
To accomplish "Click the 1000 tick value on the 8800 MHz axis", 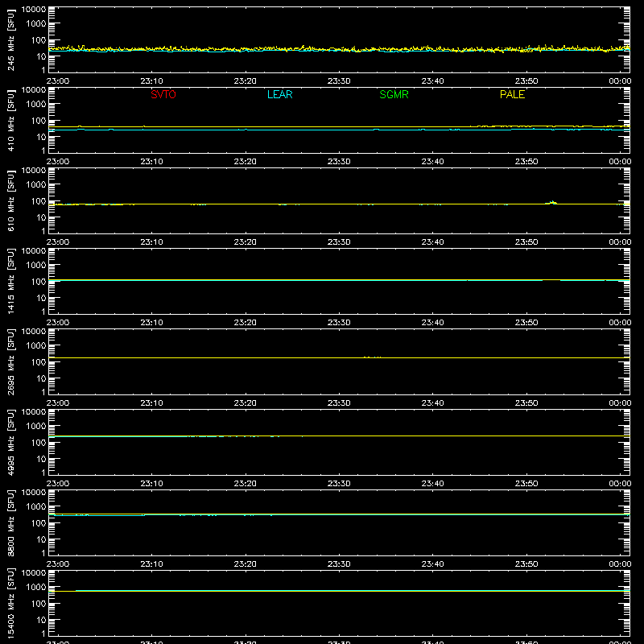I will pyautogui.click(x=36, y=507).
